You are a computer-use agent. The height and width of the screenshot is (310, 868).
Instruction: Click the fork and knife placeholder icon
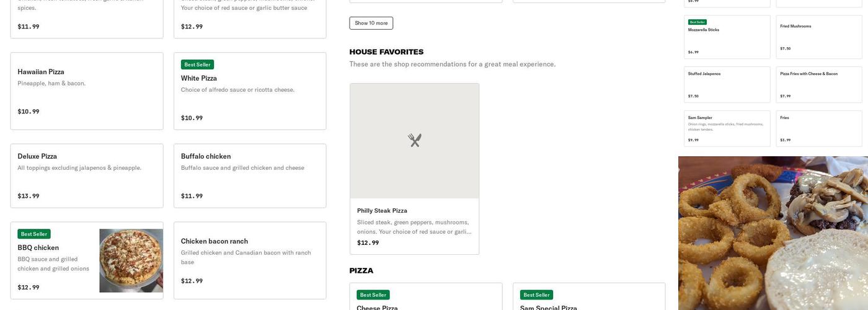[414, 141]
